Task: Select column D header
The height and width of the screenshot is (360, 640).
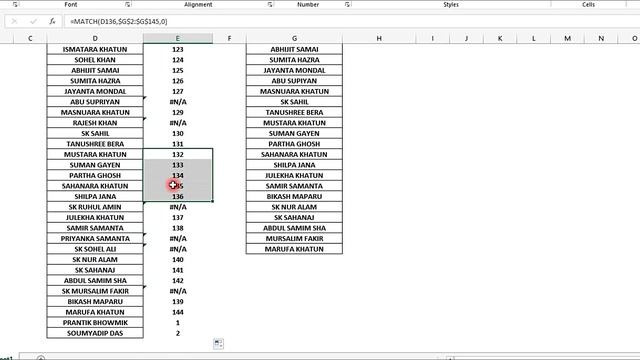Action: (x=95, y=38)
